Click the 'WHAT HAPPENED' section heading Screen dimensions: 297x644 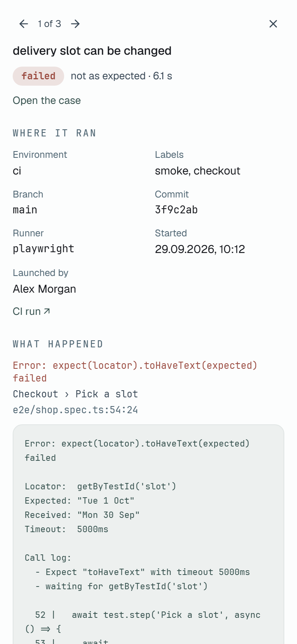pyautogui.click(x=58, y=344)
